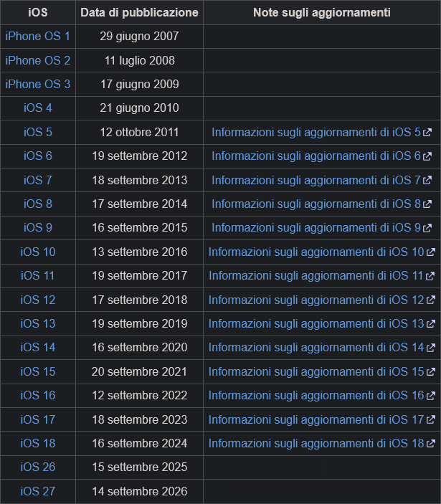Select the date 18 settembre 2023

coord(140,419)
